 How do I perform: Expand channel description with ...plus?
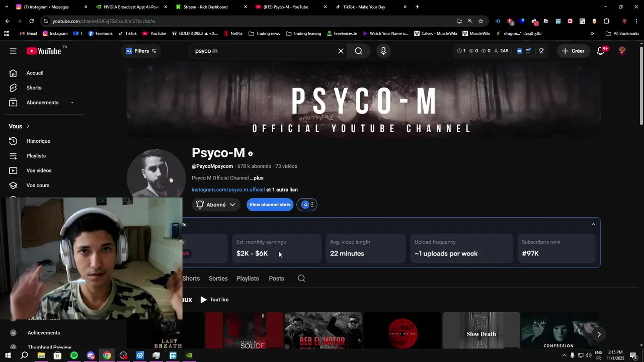tap(257, 178)
